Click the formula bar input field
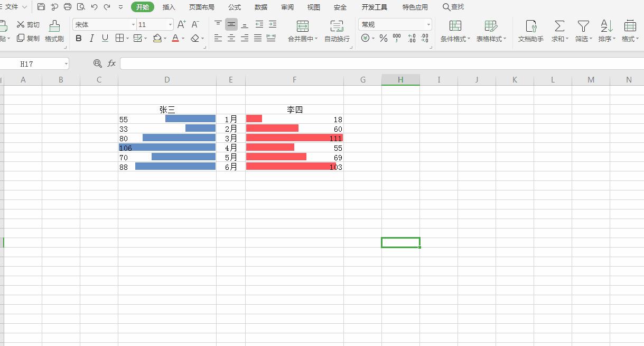Screen dimensions: 644x346 pos(381,63)
